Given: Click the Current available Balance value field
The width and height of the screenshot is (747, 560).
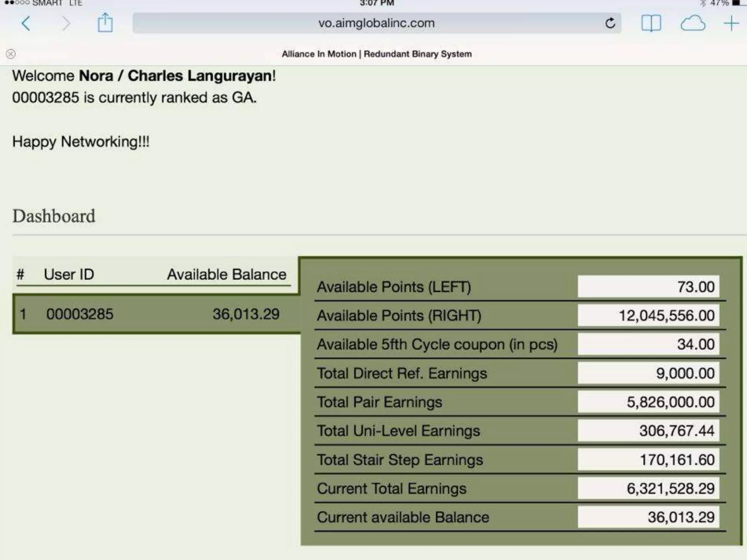Looking at the screenshot, I should [x=648, y=517].
